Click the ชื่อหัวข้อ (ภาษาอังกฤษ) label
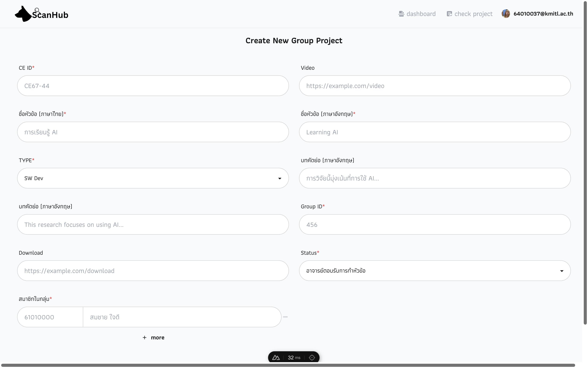This screenshot has height=368, width=588. (328, 114)
